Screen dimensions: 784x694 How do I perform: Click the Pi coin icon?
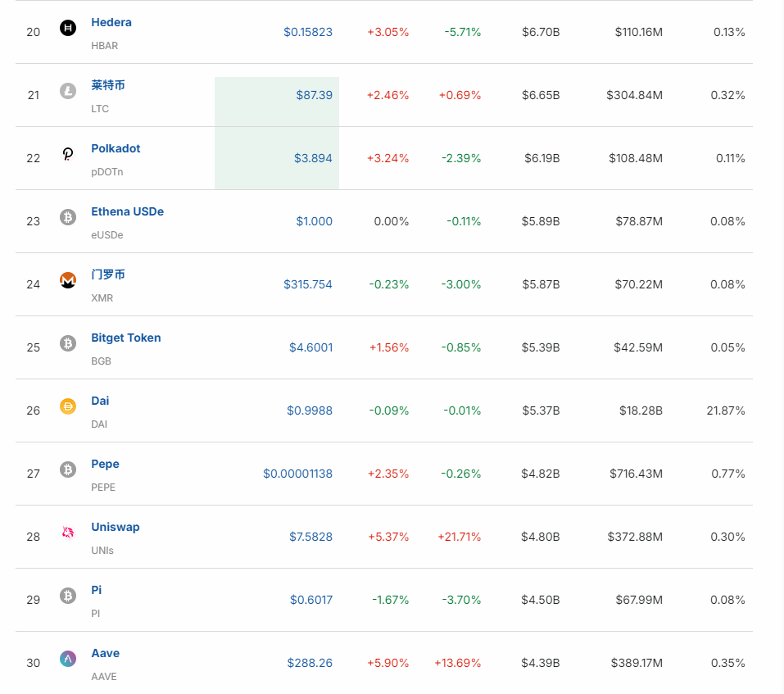coord(68,596)
